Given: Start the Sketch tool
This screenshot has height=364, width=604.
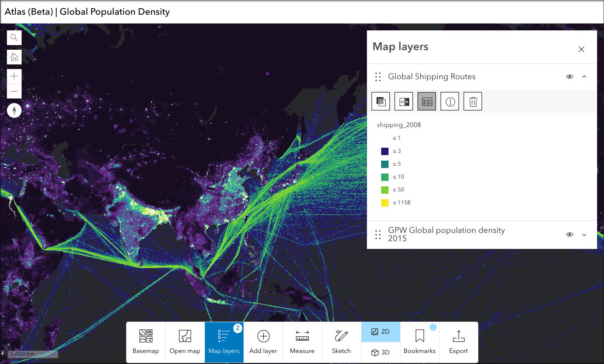Looking at the screenshot, I should point(342,342).
